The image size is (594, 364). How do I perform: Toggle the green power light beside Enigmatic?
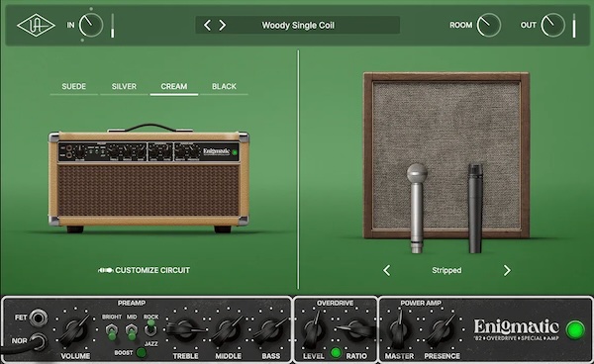pos(575,329)
